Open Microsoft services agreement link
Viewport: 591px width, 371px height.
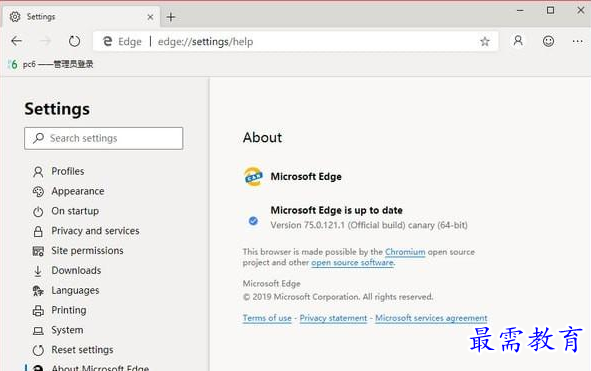[431, 318]
